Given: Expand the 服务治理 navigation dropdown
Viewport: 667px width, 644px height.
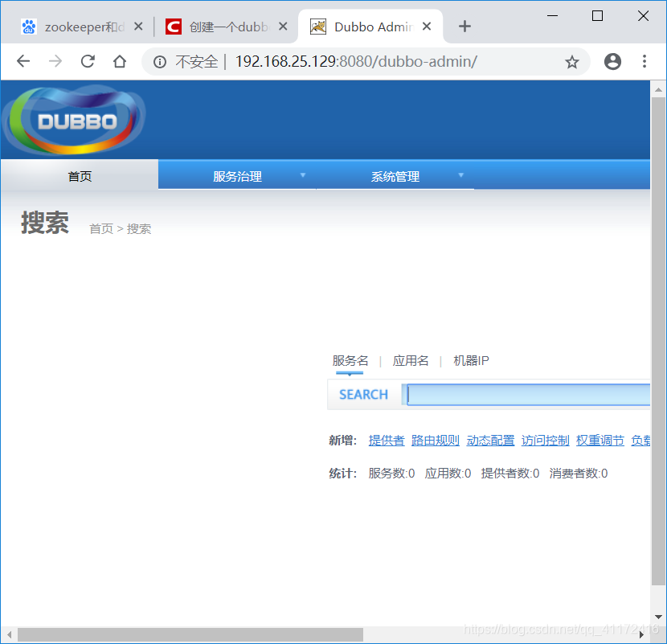Looking at the screenshot, I should point(236,175).
